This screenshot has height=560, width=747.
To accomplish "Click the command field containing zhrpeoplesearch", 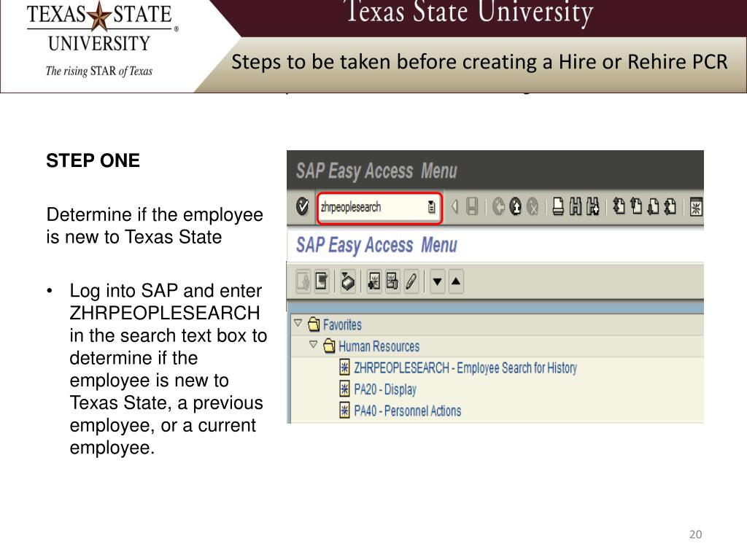I will point(379,207).
